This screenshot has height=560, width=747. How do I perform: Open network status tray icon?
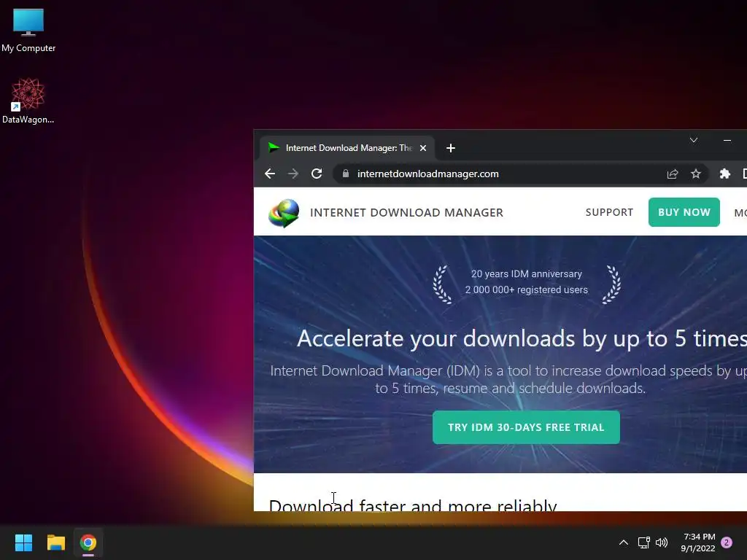(x=643, y=542)
